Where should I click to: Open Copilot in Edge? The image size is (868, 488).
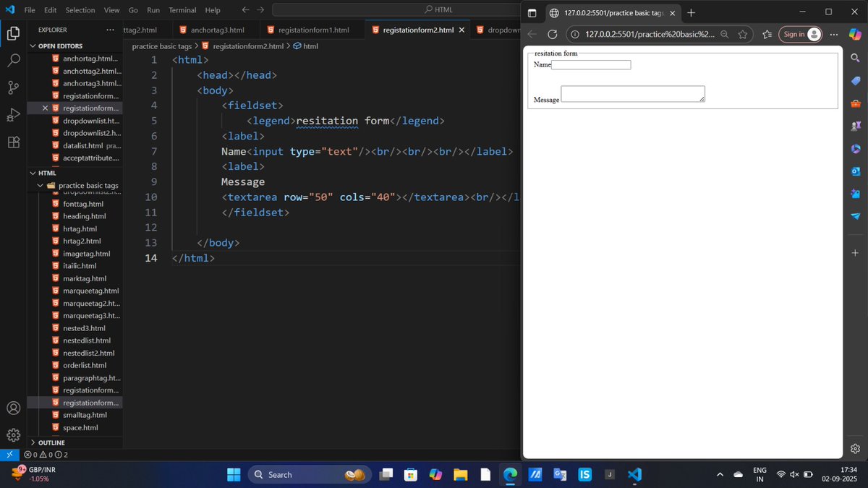855,34
